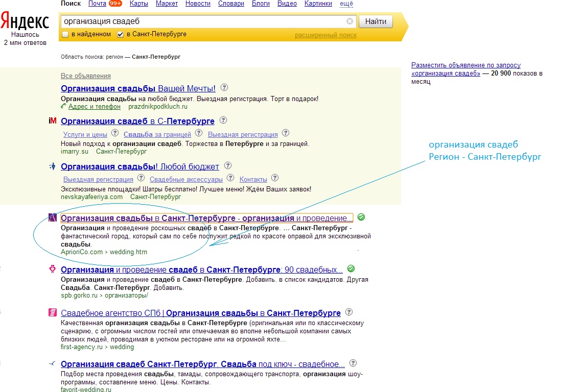
Task: Click 'spb.gorko.ru' URL of result
Action: [79, 296]
